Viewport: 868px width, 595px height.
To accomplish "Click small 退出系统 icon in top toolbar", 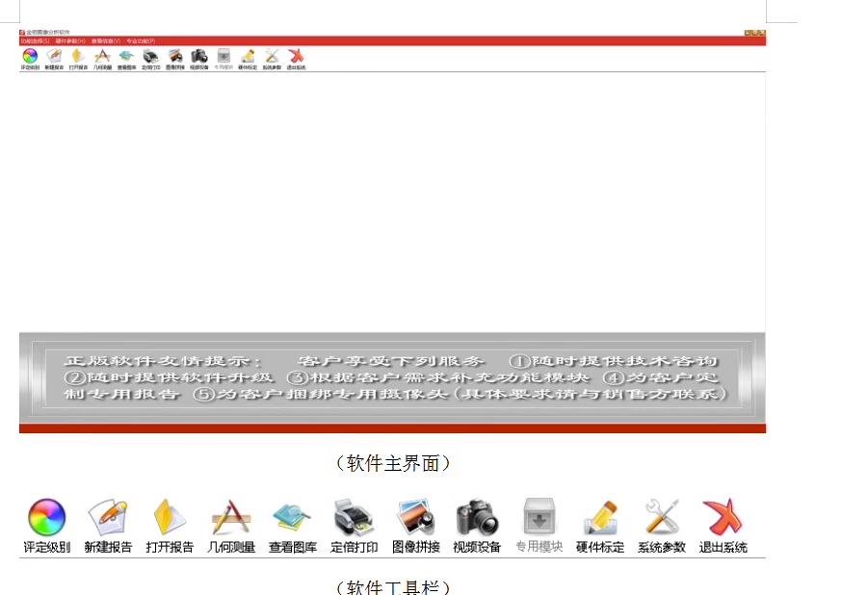I will 297,57.
